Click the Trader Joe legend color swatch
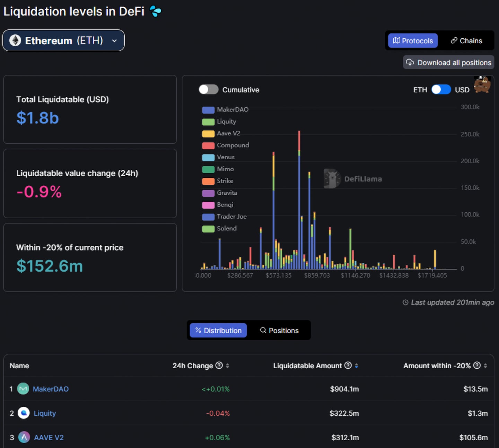Screen dimensions: 499x448 (x=208, y=217)
